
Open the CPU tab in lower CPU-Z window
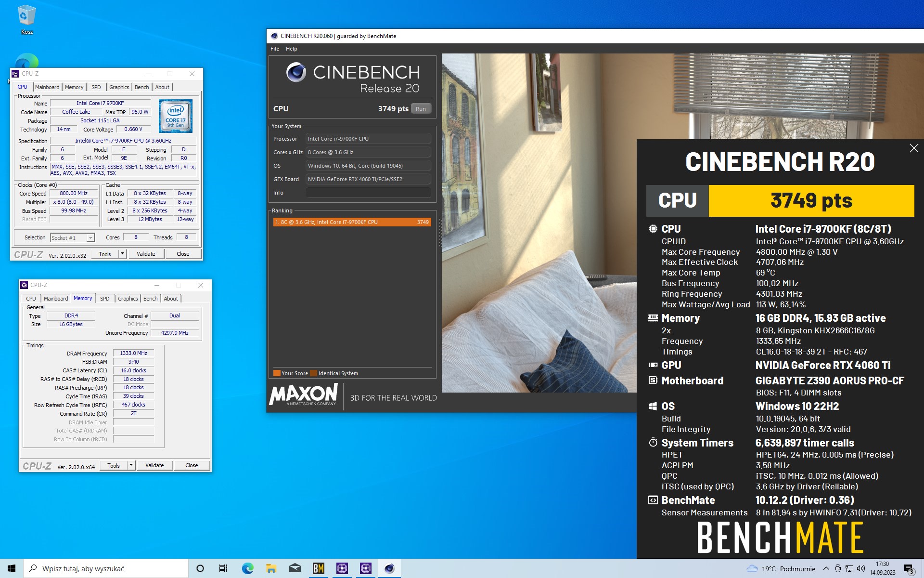[x=31, y=299]
